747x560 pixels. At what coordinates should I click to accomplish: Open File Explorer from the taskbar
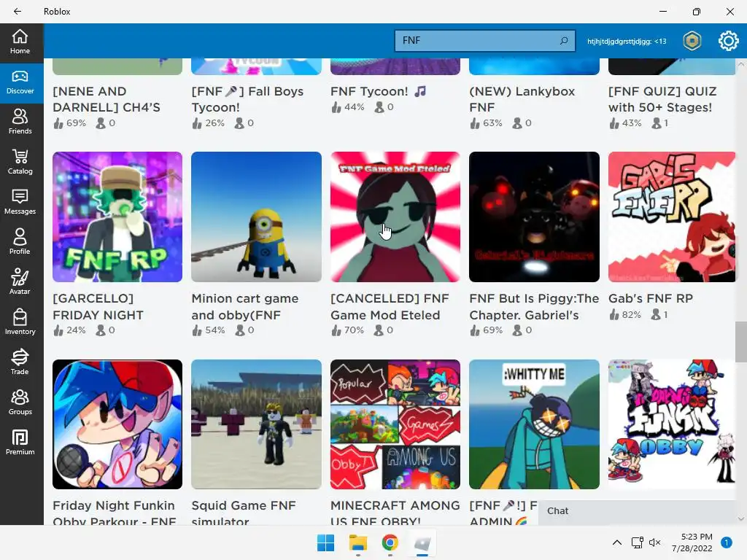click(357, 542)
